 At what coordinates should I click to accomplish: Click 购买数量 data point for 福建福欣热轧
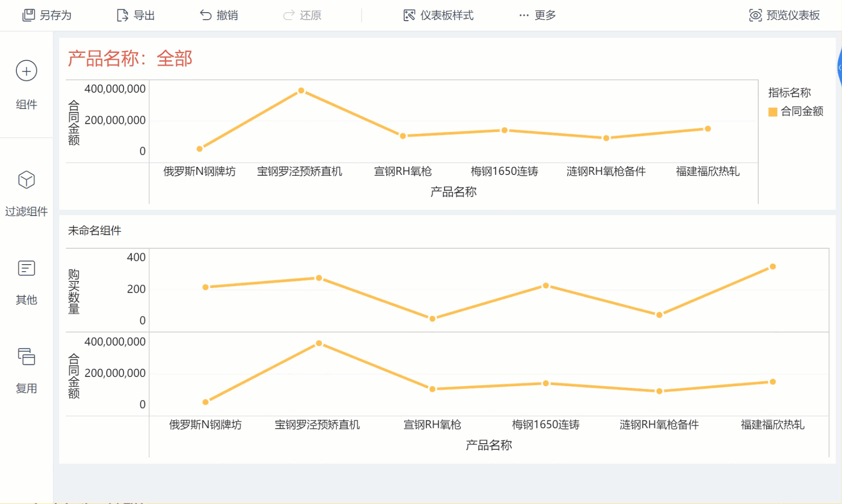(x=773, y=266)
